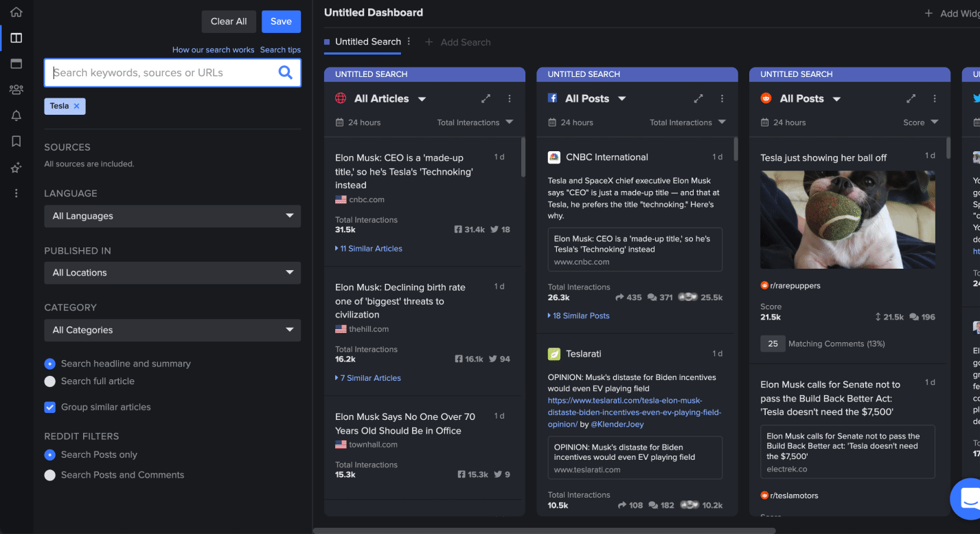Click CNBC International logo icon
This screenshot has height=534, width=980.
[554, 157]
